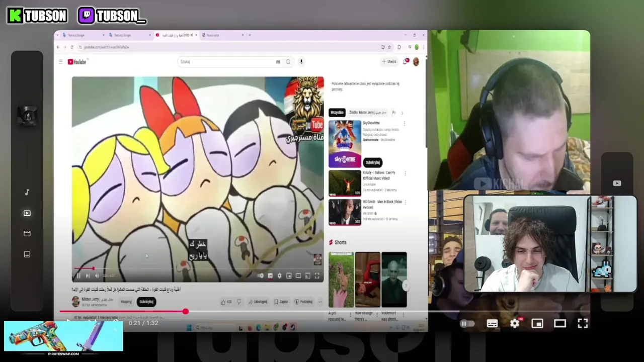Click Subskrybuj on the SkyShowtime ad
Viewport: 644px width, 362px height.
coord(373,162)
